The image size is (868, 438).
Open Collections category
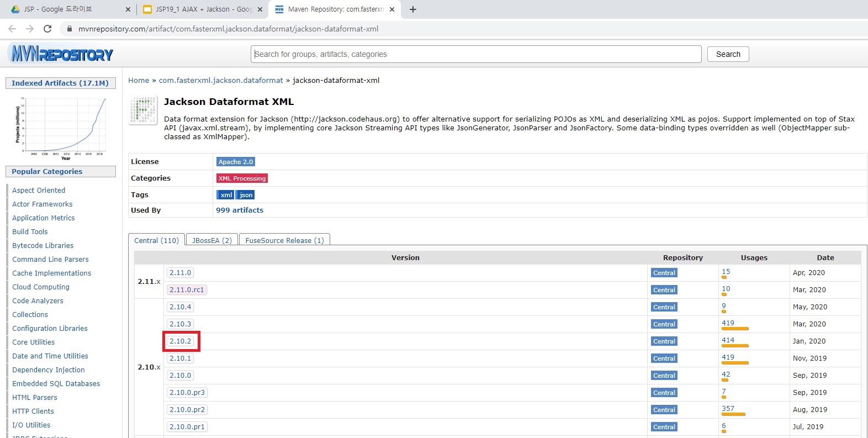[30, 314]
